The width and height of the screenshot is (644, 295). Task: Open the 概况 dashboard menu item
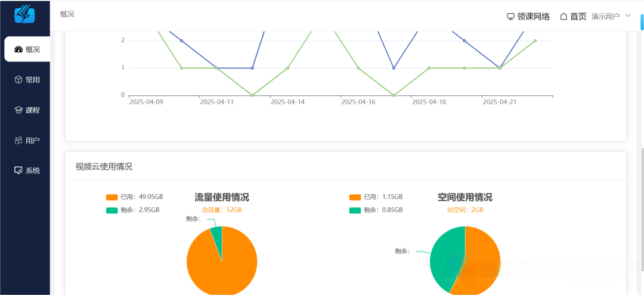click(27, 49)
